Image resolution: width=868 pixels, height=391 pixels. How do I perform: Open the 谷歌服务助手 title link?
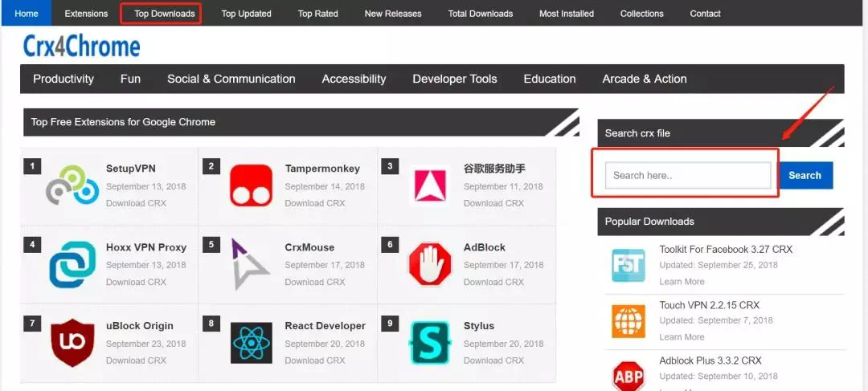[494, 169]
